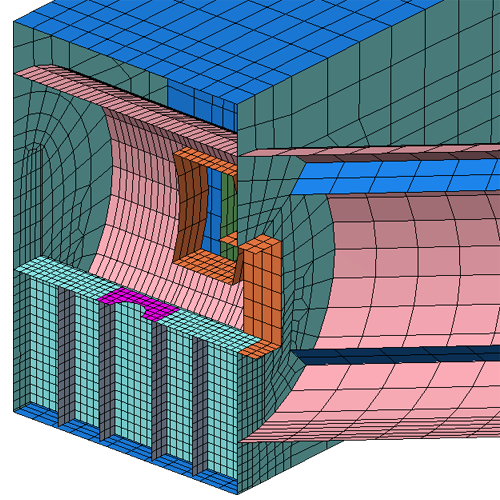Select the blue panel inside the orange frame

pyautogui.click(x=213, y=210)
